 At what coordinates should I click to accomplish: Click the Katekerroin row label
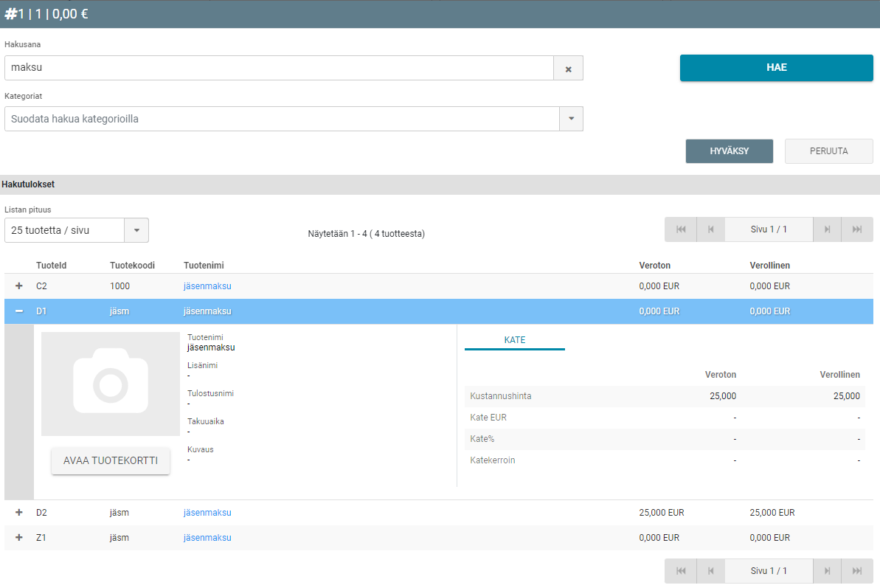coord(492,460)
